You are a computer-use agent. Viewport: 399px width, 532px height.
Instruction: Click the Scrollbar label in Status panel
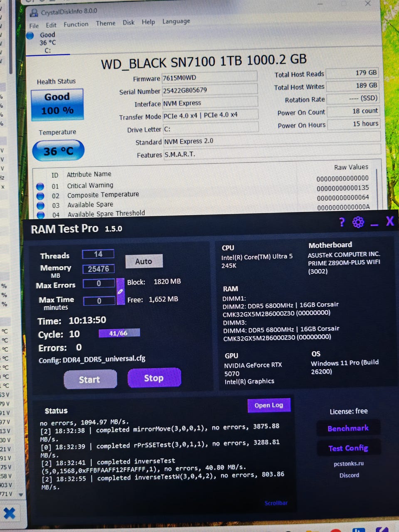pos(276,503)
